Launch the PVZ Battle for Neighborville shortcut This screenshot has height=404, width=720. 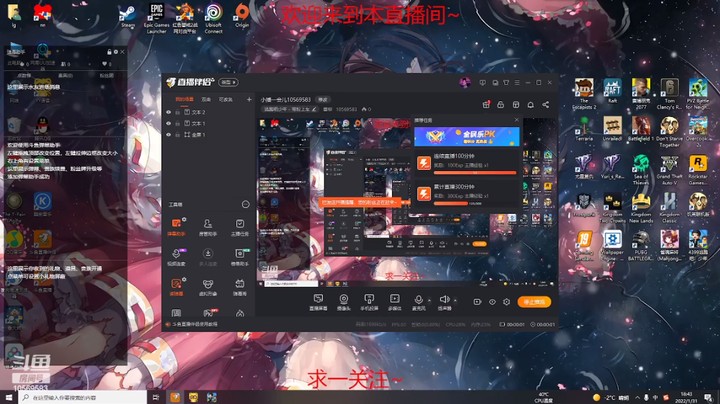coord(698,94)
